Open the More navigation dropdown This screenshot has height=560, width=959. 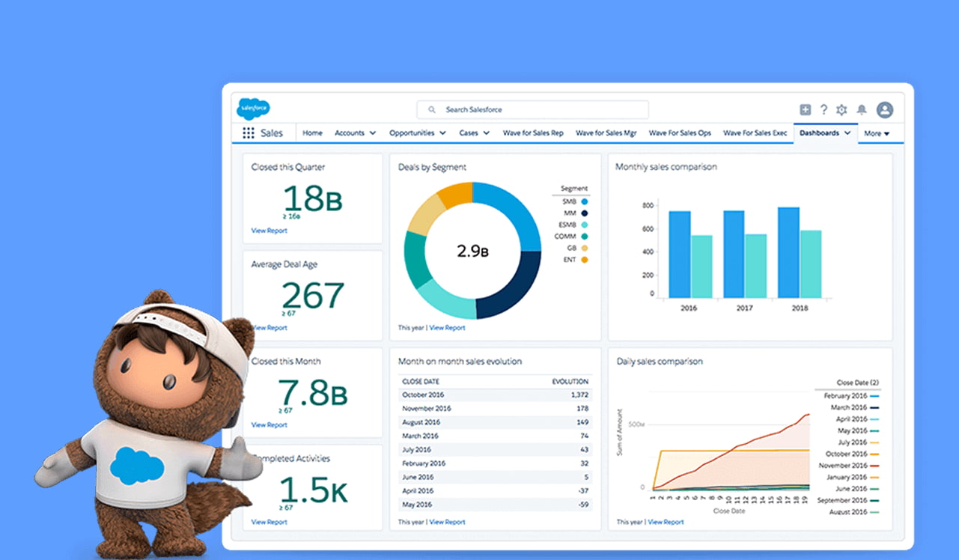(877, 133)
